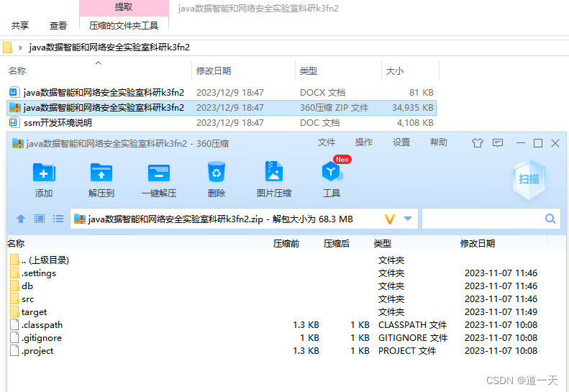Go up one level with the blue arrow
Image resolution: width=569 pixels, height=392 pixels.
tap(21, 219)
